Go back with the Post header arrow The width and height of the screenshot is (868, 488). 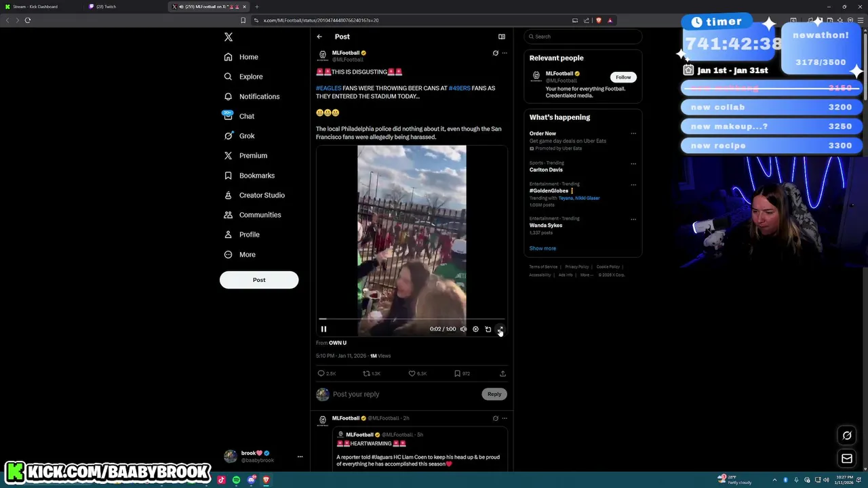pos(319,37)
